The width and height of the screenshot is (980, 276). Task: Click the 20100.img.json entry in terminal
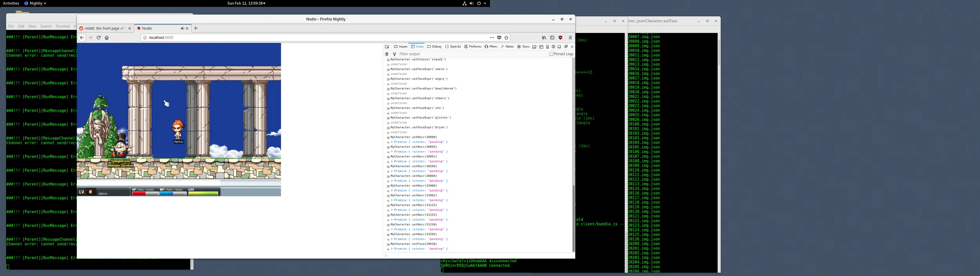tap(644, 124)
